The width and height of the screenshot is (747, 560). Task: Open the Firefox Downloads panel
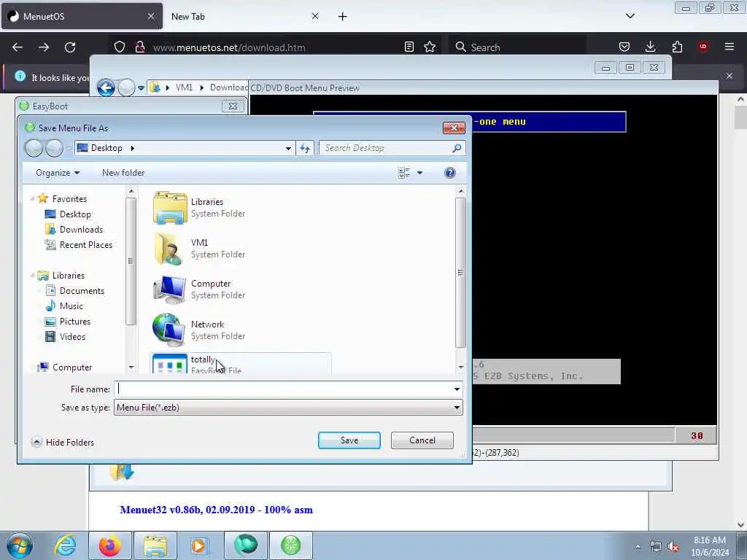(650, 47)
